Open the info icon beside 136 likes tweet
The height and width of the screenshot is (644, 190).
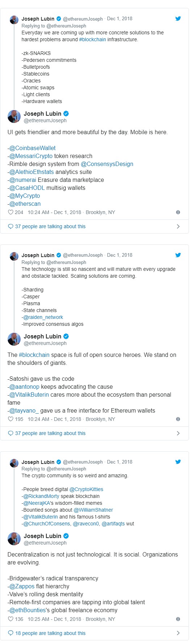pos(178,619)
